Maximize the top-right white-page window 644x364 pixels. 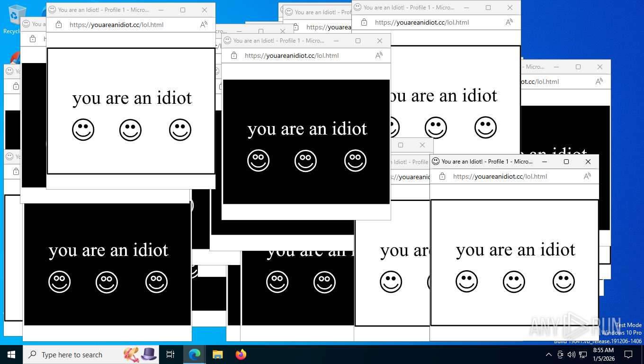point(488,8)
